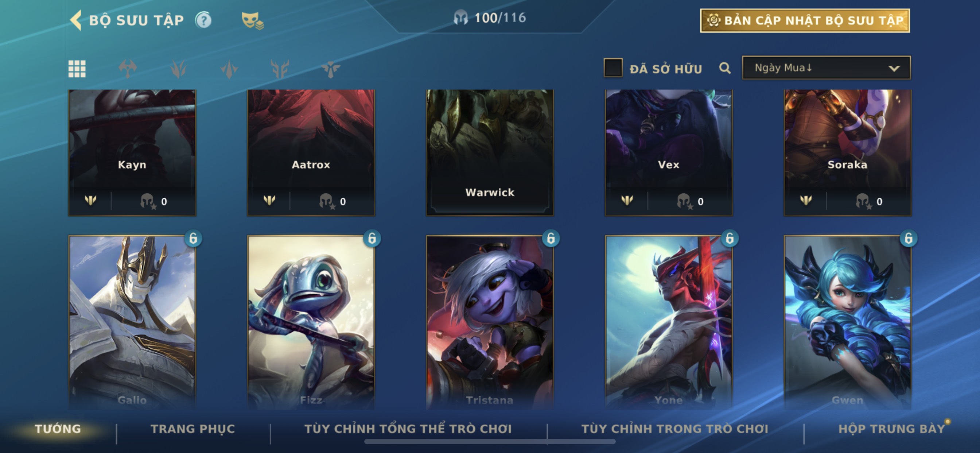This screenshot has width=980, height=453.
Task: Select the all-roles grid filter icon
Action: pyautogui.click(x=77, y=69)
